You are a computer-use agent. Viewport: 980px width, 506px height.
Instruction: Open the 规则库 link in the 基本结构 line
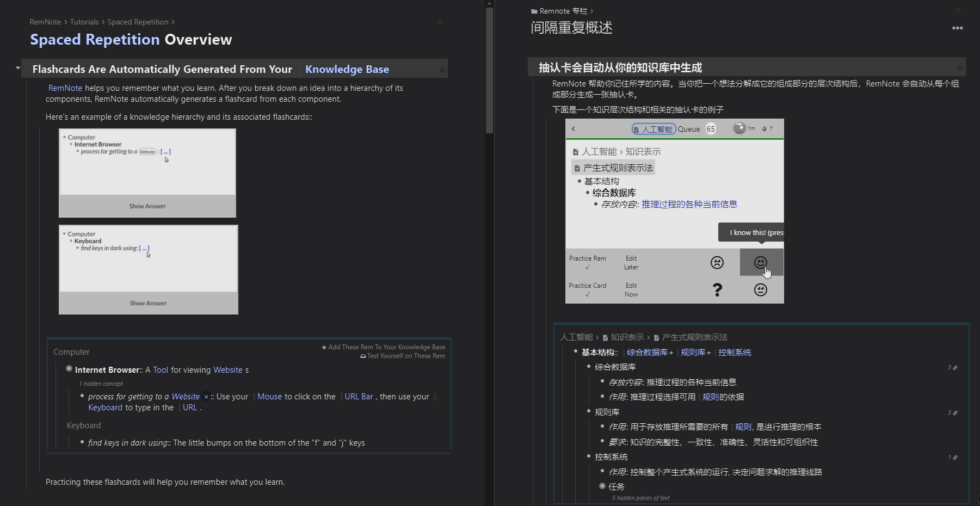pyautogui.click(x=693, y=353)
